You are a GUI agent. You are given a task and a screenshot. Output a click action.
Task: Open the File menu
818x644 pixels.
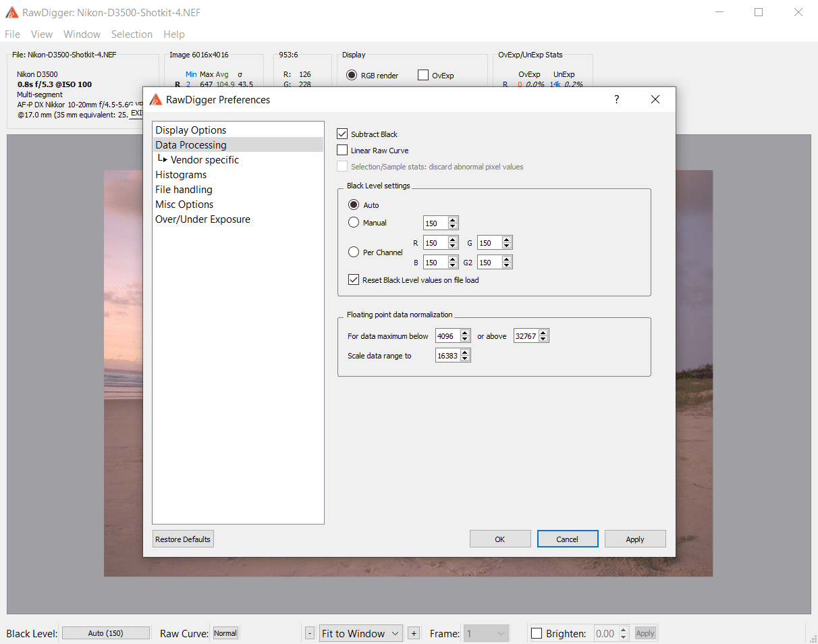13,34
